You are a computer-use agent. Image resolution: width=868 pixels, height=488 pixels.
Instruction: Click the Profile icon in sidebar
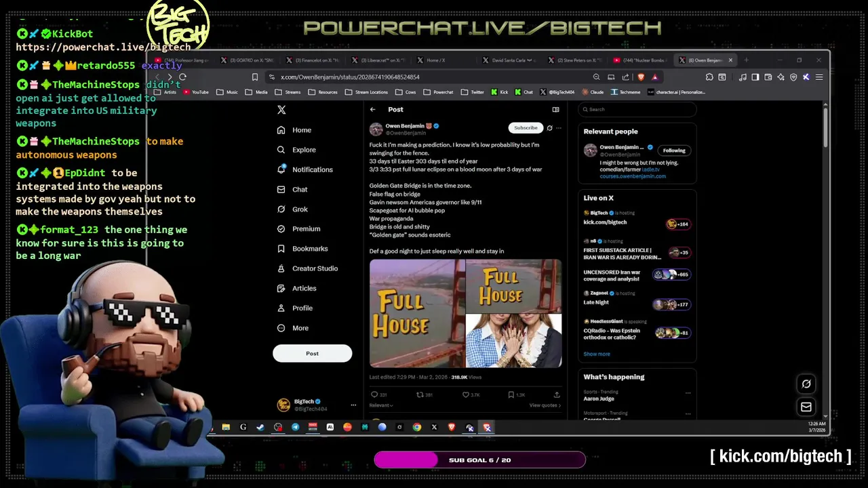tap(281, 308)
